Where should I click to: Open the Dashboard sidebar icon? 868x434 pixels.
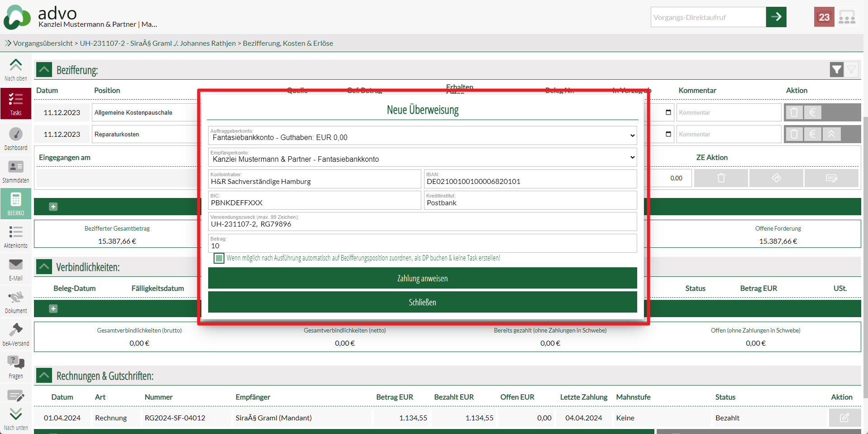[16, 139]
